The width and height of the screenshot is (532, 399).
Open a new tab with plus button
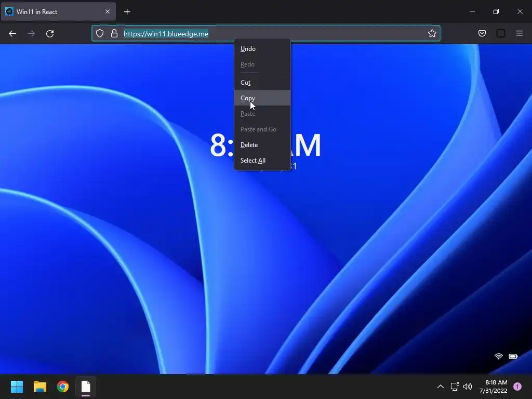127,12
